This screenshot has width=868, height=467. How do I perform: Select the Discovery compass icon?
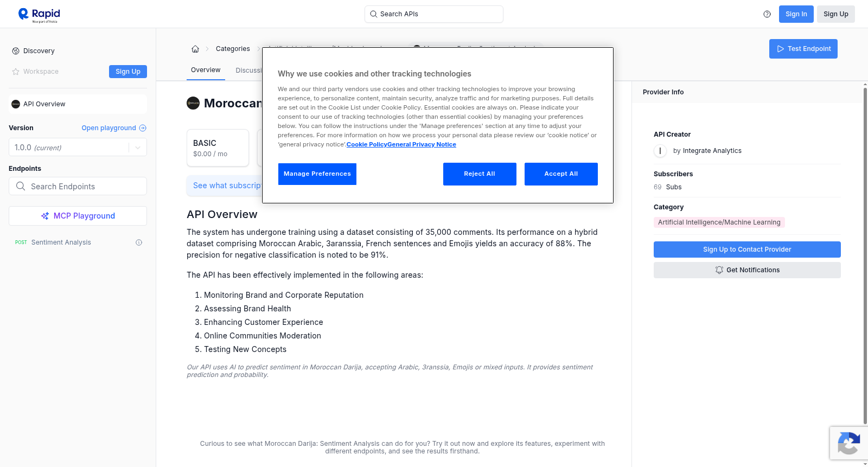(x=16, y=51)
